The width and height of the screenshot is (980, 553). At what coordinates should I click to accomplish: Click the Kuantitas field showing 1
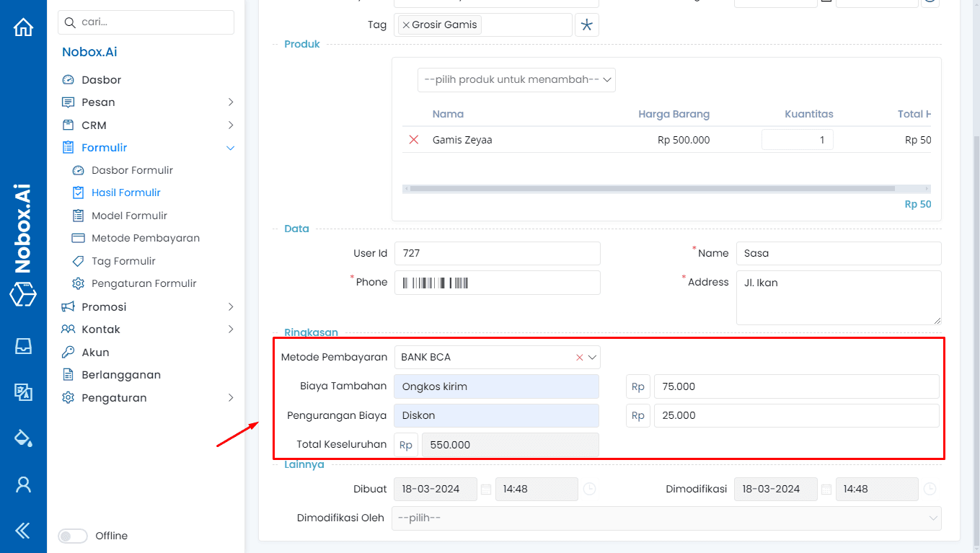797,139
